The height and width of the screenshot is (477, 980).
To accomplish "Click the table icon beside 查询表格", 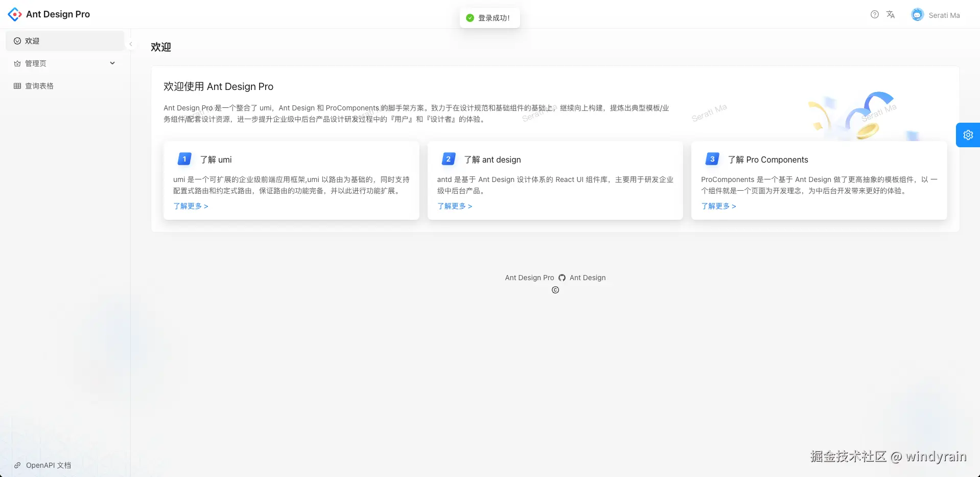I will click(17, 86).
